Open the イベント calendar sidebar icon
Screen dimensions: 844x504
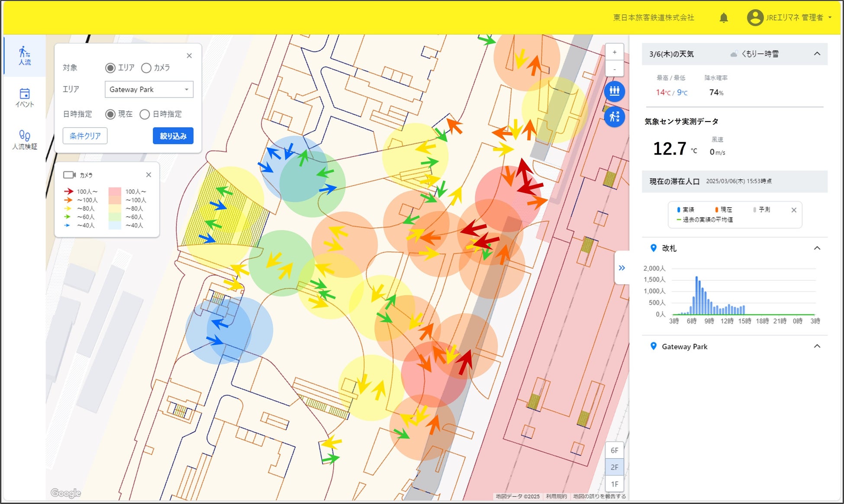tap(25, 97)
